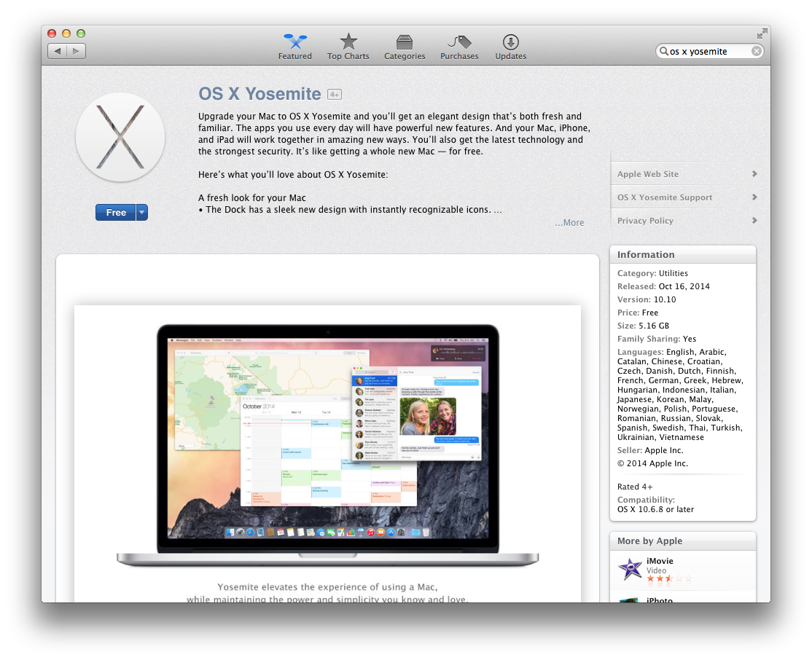This screenshot has height=660, width=812.
Task: Click the 4+ age rating badge
Action: pyautogui.click(x=335, y=94)
